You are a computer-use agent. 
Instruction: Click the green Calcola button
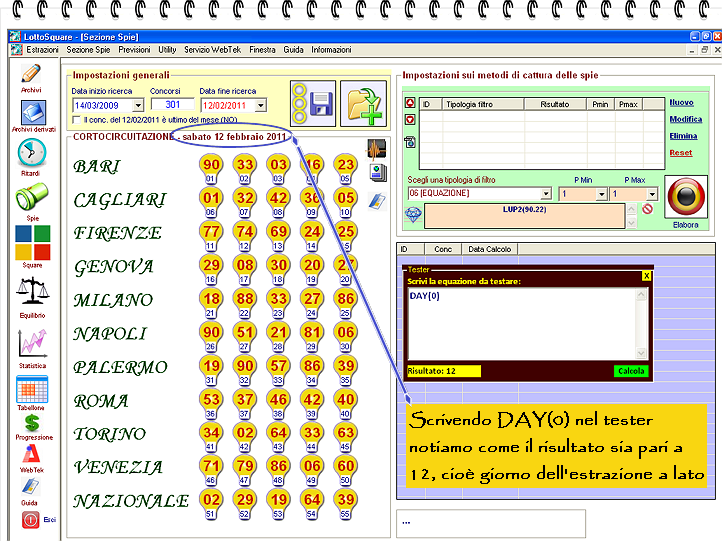point(631,371)
